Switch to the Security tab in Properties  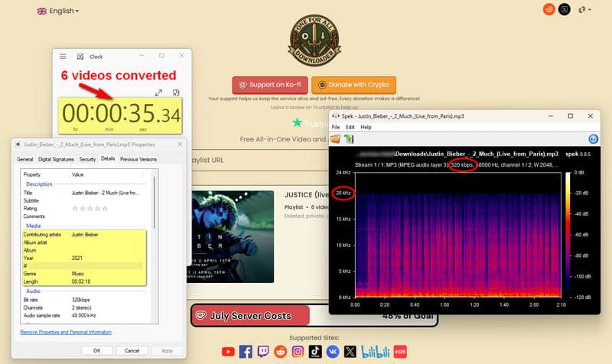pyautogui.click(x=87, y=159)
